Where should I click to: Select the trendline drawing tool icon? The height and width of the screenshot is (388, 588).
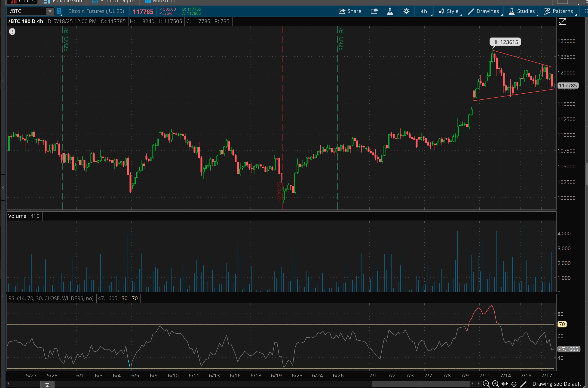click(x=523, y=384)
